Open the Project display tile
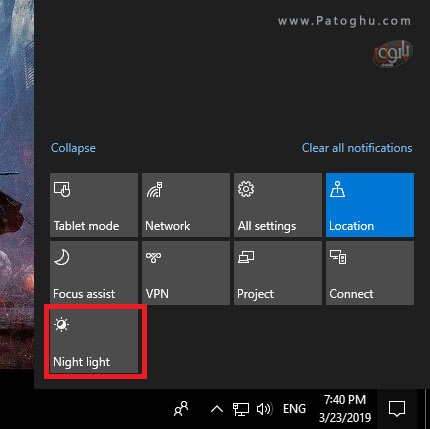The height and width of the screenshot is (429, 430). (x=278, y=273)
